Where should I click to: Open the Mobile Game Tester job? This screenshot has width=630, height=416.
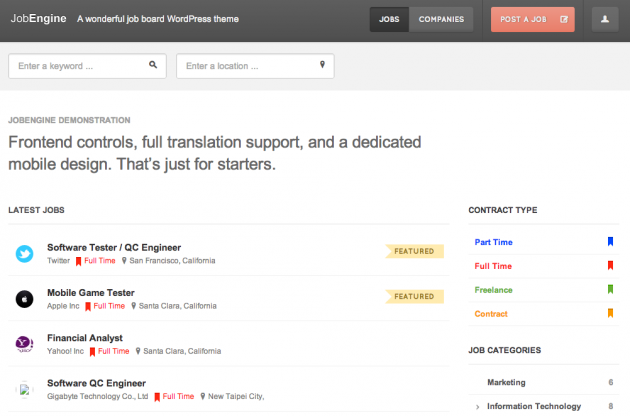point(91,293)
